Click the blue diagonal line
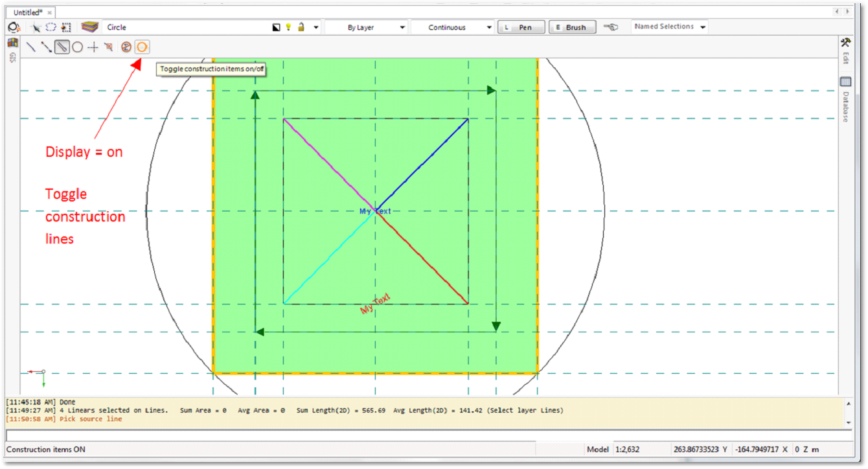 tap(422, 165)
